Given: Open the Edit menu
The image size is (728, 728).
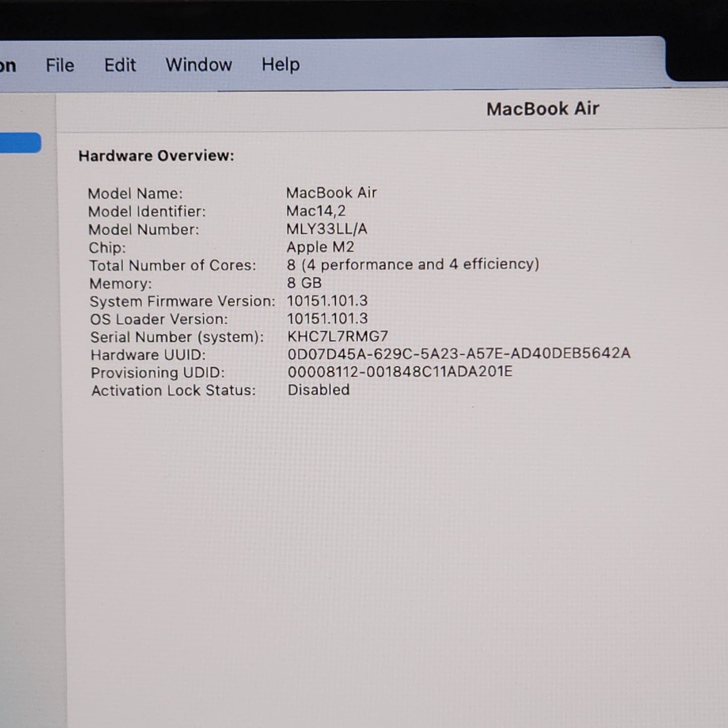Looking at the screenshot, I should point(120,65).
